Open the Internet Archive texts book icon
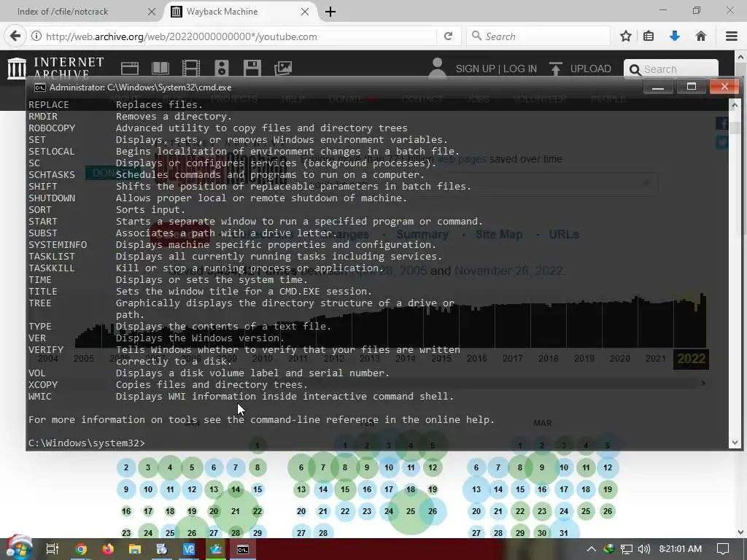Image resolution: width=747 pixels, height=560 pixels. 160,69
